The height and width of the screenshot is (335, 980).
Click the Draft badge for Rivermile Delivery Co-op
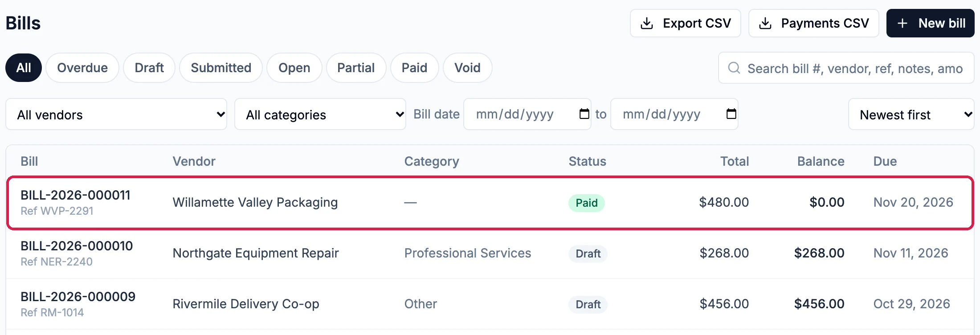tap(588, 304)
